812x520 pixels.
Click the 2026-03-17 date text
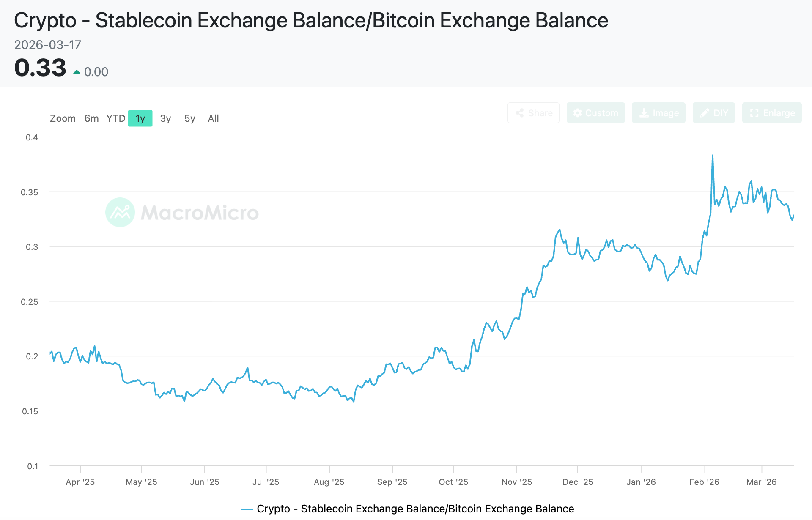pos(47,45)
